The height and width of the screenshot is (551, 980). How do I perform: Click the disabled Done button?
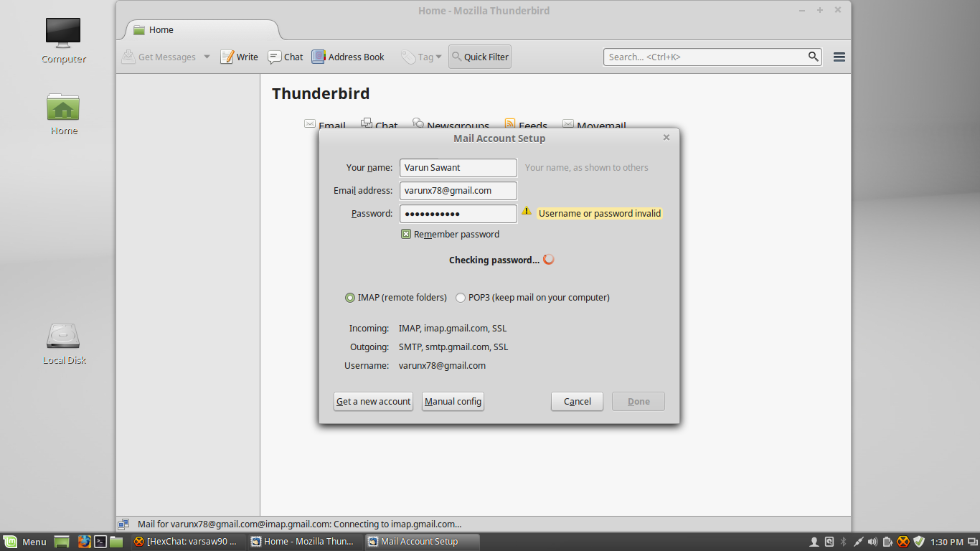(x=639, y=401)
